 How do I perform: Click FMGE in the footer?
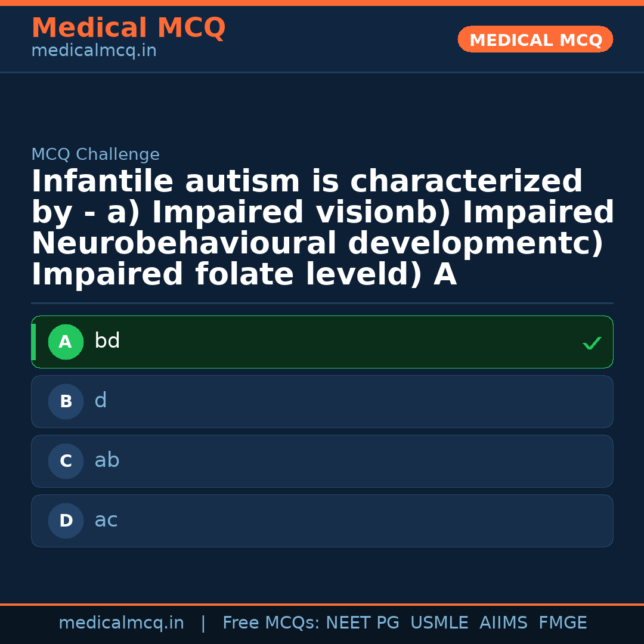click(562, 623)
